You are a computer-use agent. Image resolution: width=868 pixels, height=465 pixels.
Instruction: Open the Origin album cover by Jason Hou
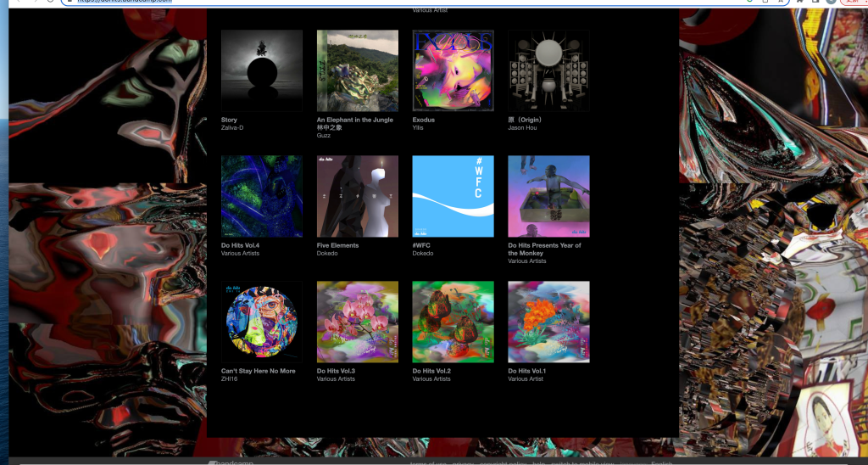click(548, 70)
